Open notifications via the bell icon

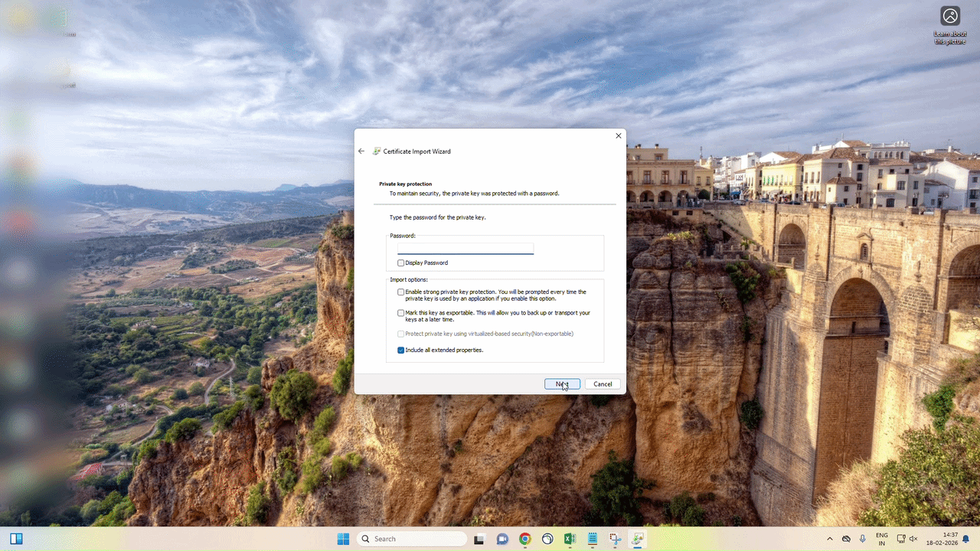(966, 539)
